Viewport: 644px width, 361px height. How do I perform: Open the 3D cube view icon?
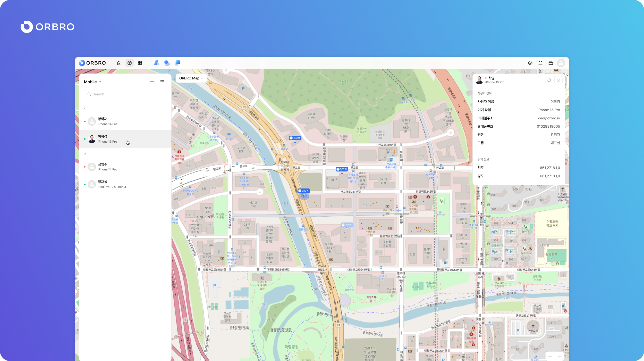pos(130,63)
